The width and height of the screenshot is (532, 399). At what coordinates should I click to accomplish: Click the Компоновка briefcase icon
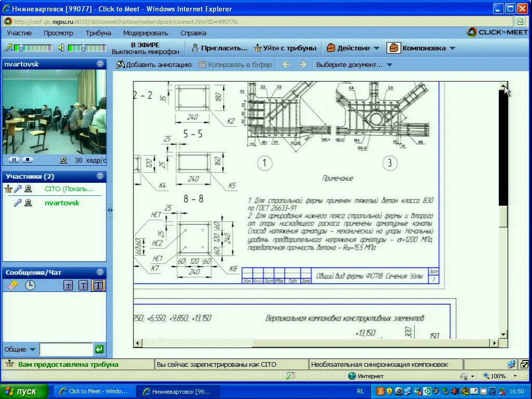[x=393, y=48]
